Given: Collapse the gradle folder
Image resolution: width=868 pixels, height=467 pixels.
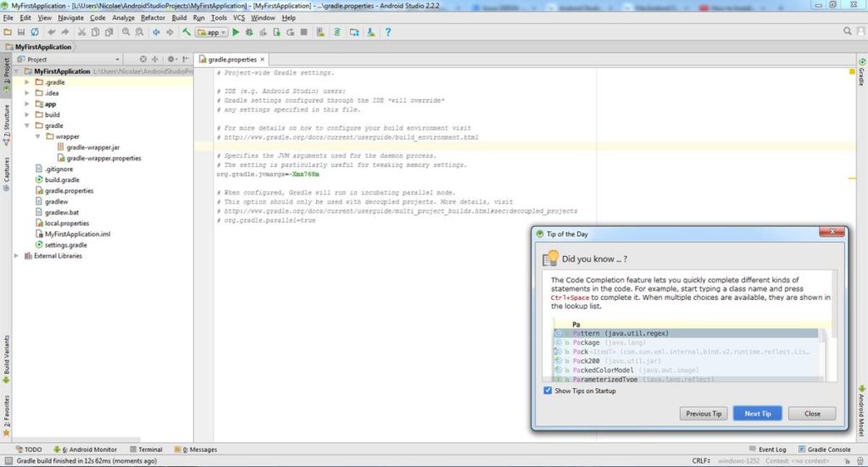Looking at the screenshot, I should [x=26, y=125].
